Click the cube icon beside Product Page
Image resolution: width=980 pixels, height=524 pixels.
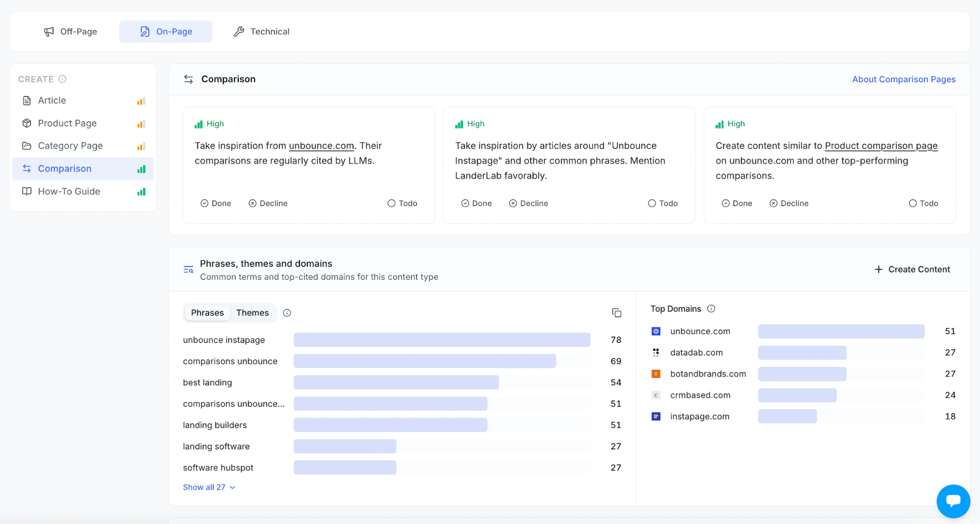(27, 123)
